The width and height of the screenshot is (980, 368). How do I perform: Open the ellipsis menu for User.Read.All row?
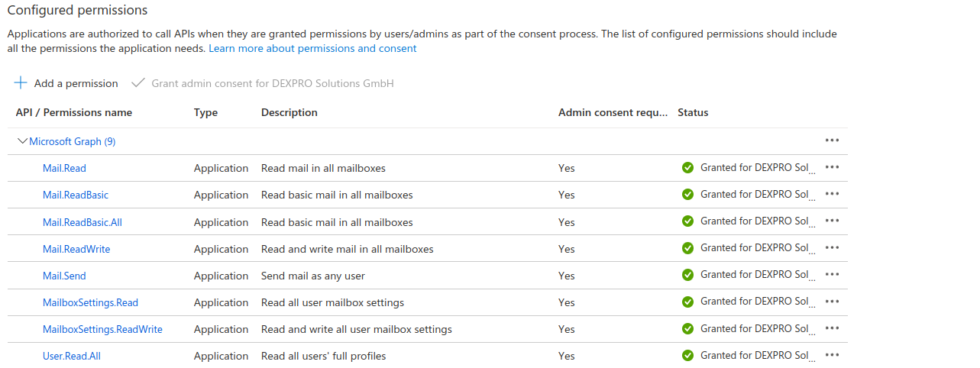coord(832,355)
